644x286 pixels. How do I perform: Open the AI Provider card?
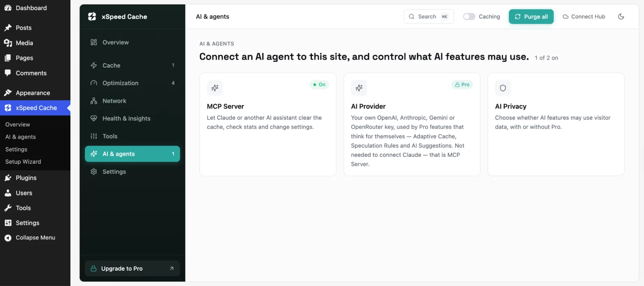point(412,124)
